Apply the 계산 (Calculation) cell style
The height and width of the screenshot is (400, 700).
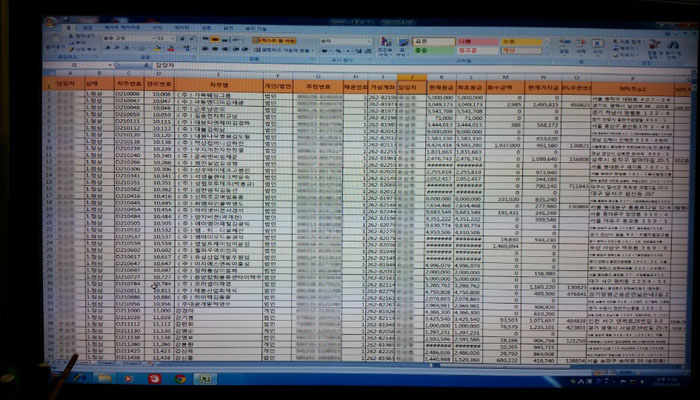tap(521, 50)
